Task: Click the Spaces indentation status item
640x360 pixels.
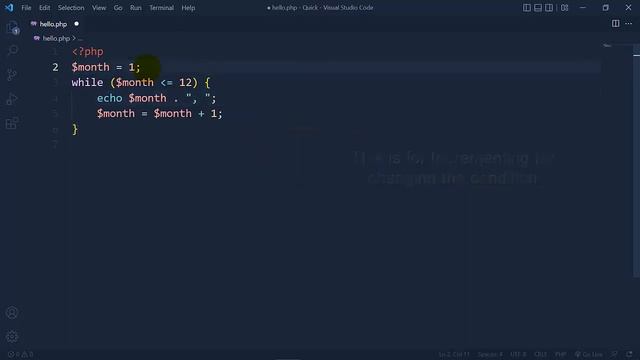Action: 490,354
